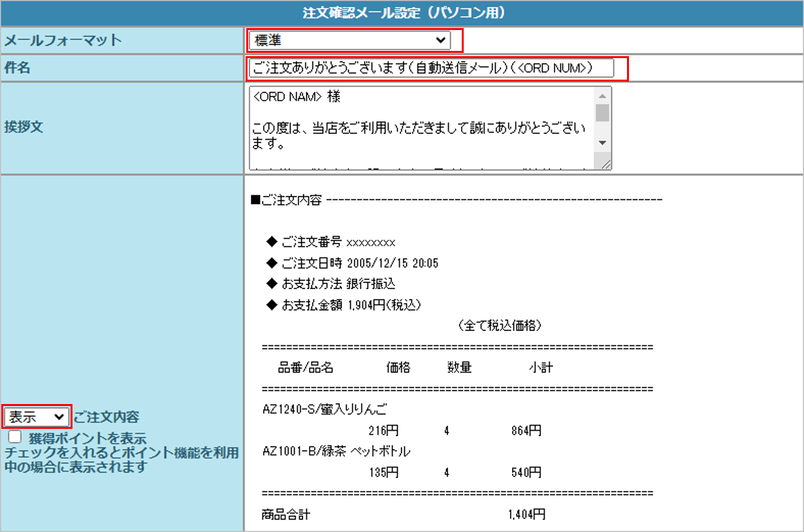Click inside the 挨拶文 greeting textarea
Screen dimensions: 804x532
pos(422,129)
